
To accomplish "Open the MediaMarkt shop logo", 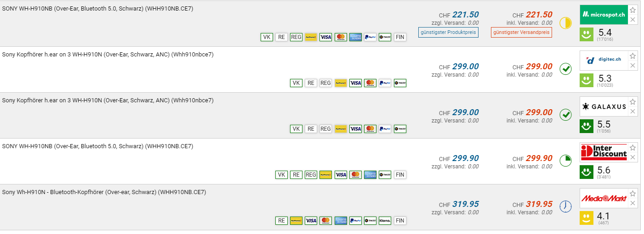I will pos(604,198).
